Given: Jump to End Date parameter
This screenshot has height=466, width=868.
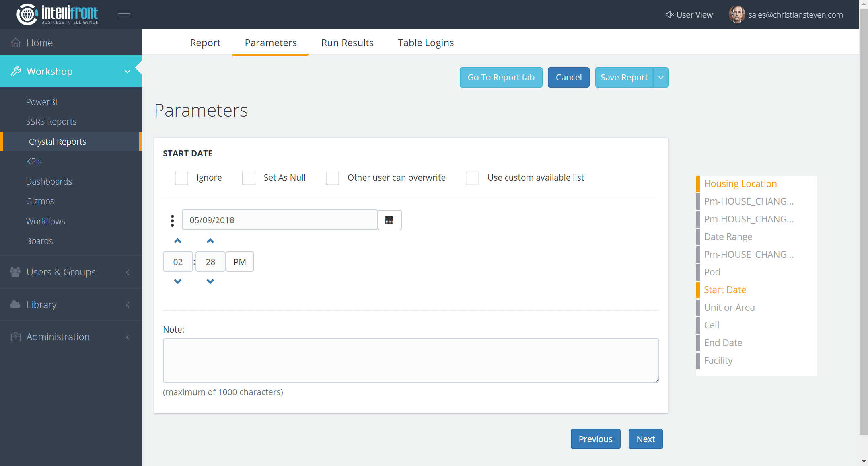Looking at the screenshot, I should 723,343.
